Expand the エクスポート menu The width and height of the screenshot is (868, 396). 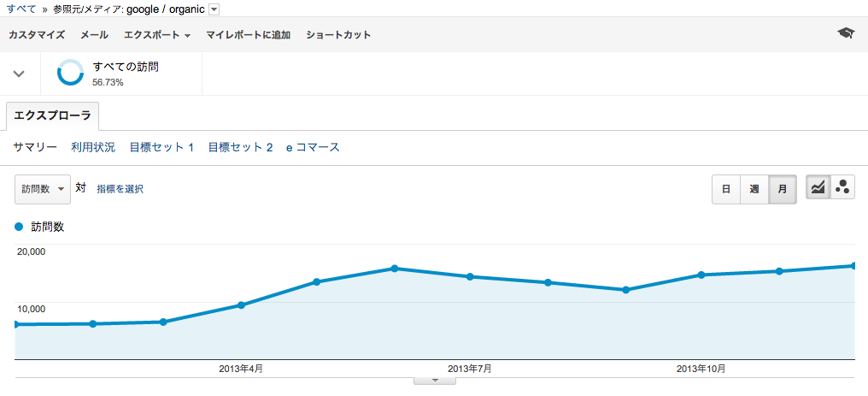click(157, 34)
